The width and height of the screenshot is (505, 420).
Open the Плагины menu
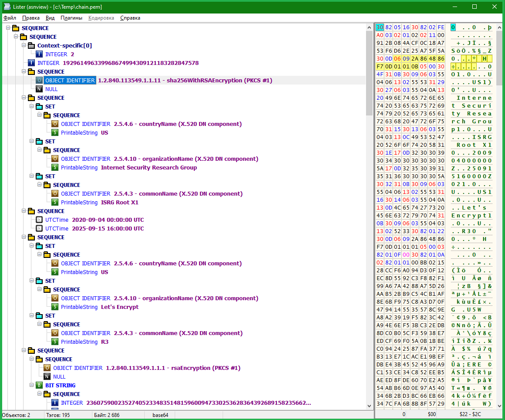[71, 18]
